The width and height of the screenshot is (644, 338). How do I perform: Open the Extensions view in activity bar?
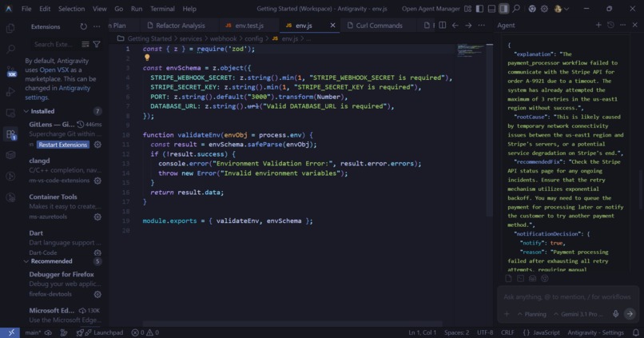pos(10,134)
